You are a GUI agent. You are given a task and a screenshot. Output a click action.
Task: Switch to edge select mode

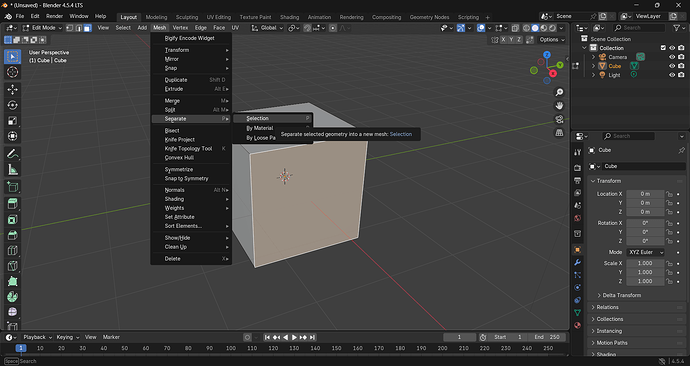click(78, 28)
